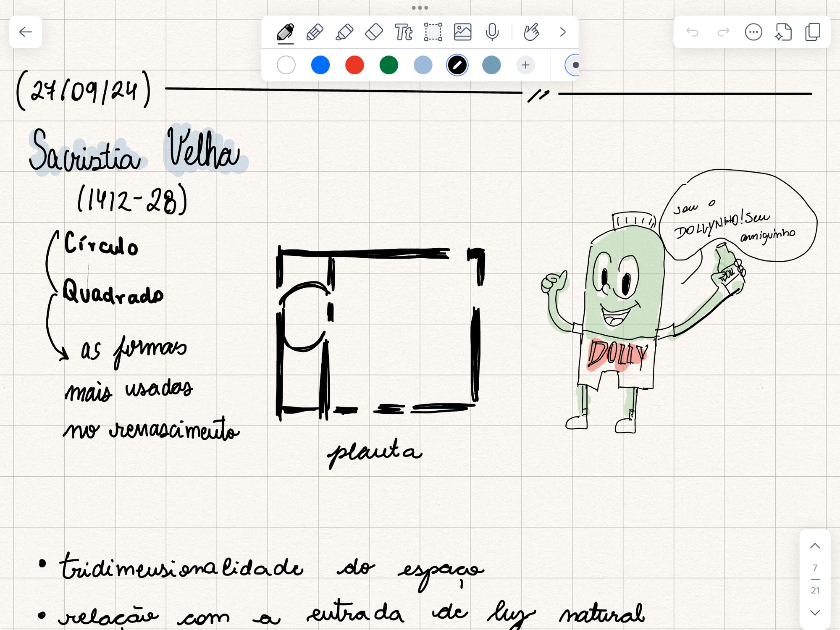Go to previous page with up chevron
Image resolution: width=840 pixels, height=630 pixels.
(815, 546)
